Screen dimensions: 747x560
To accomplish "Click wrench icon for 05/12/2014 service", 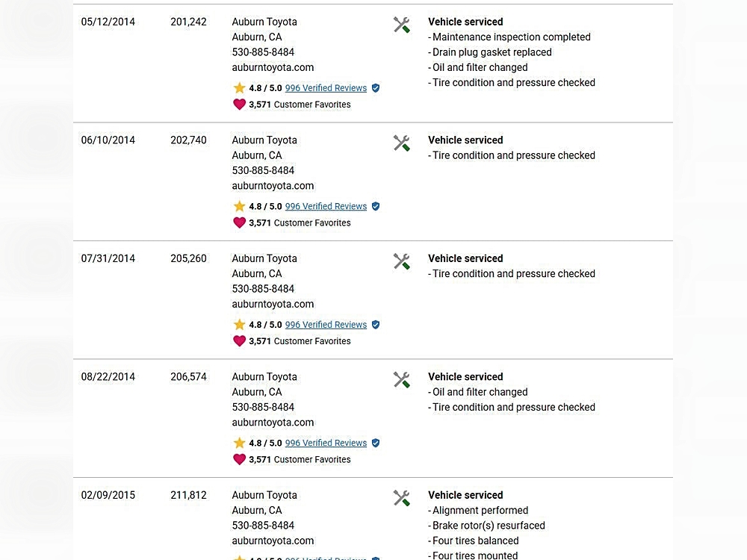I will [401, 25].
